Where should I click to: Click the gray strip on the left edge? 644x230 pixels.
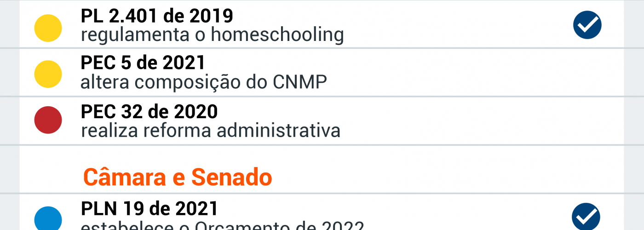[9, 115]
